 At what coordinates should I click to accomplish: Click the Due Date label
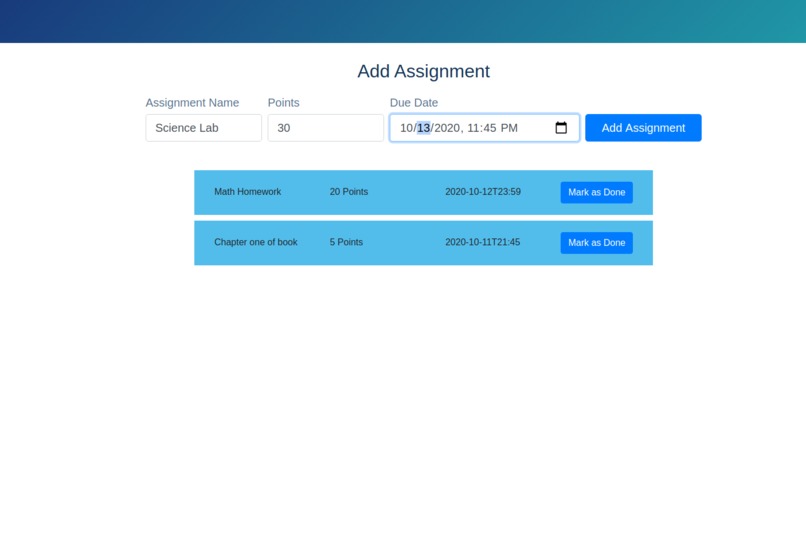tap(414, 103)
